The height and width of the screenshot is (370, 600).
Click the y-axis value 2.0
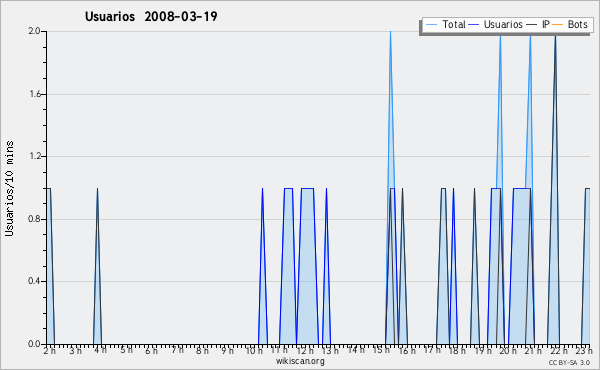coord(34,31)
